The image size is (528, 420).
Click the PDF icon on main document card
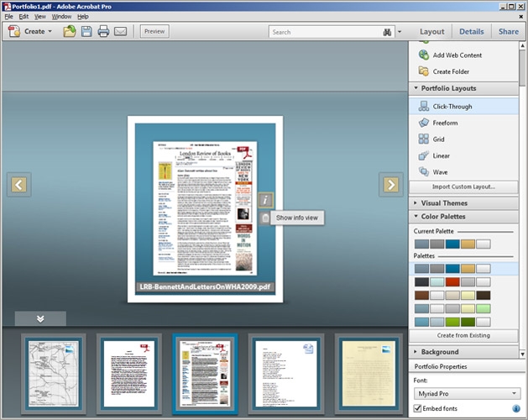[245, 152]
